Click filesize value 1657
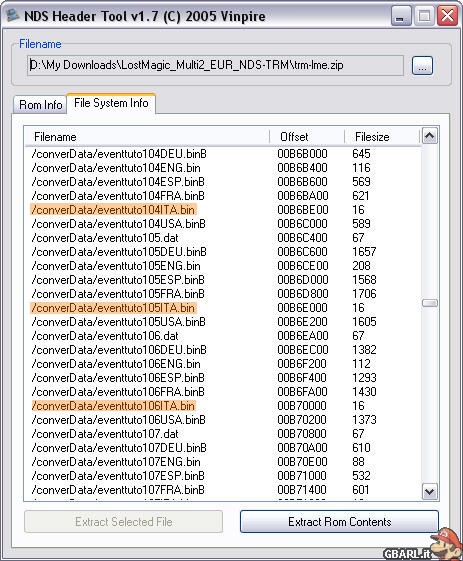Viewport: 463px width, 561px height. [x=364, y=252]
